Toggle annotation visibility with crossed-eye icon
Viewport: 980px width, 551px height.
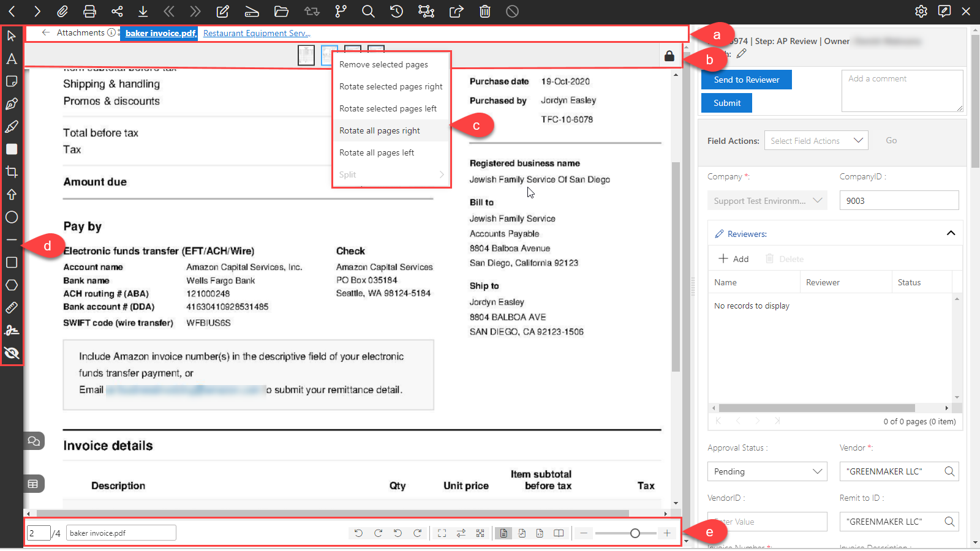(x=12, y=353)
